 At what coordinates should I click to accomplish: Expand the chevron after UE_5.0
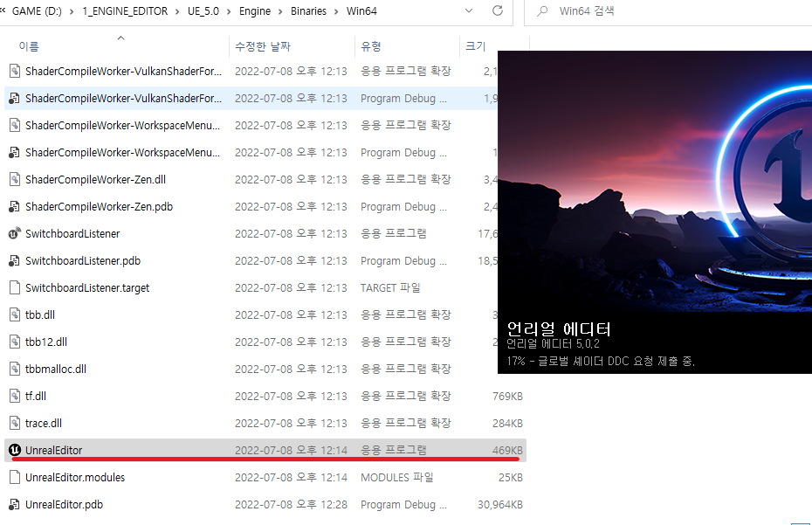coord(229,11)
